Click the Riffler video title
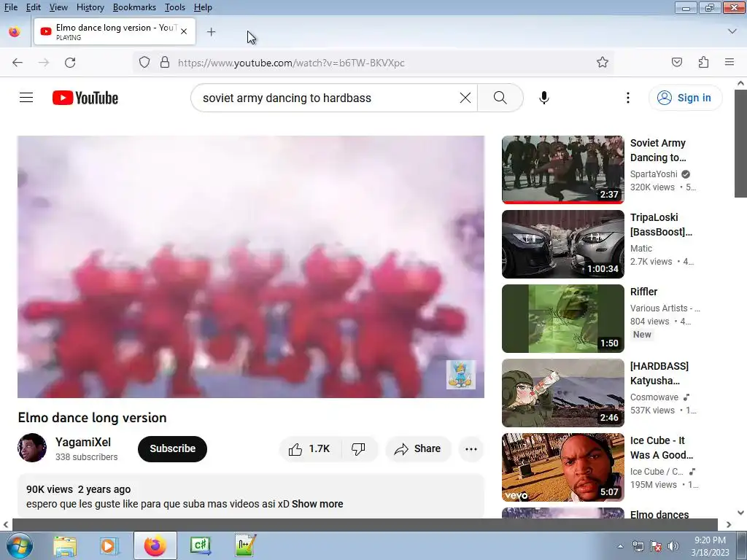747x560 pixels. pyautogui.click(x=643, y=292)
